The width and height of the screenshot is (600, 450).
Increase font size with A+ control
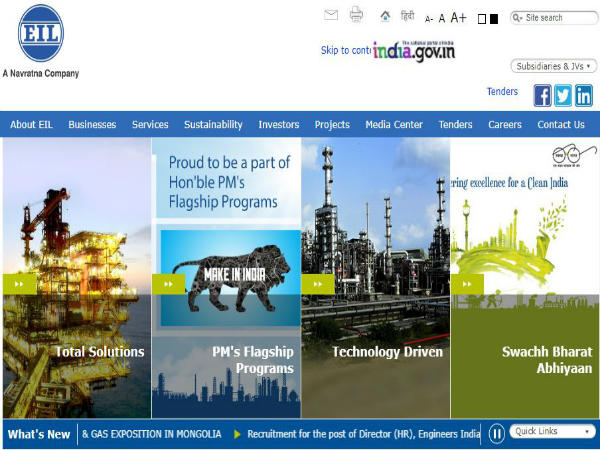click(458, 17)
